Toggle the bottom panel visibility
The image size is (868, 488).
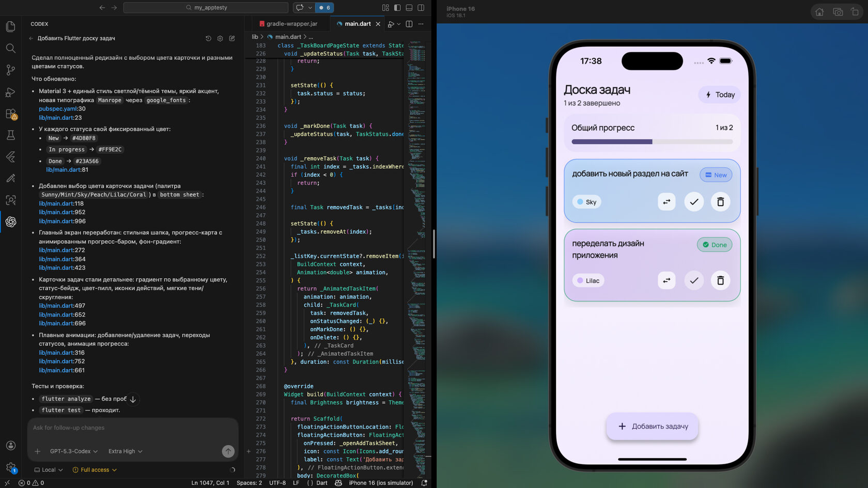(x=409, y=8)
